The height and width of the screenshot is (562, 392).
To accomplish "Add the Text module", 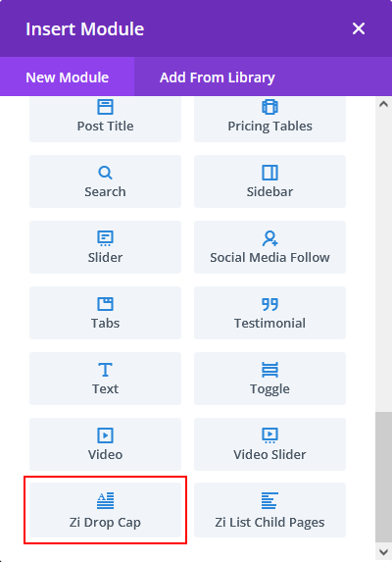I will pos(105,379).
